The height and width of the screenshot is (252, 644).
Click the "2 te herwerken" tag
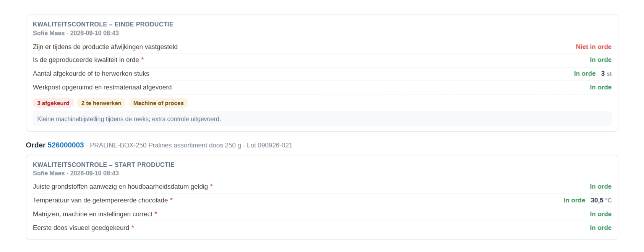click(x=101, y=103)
